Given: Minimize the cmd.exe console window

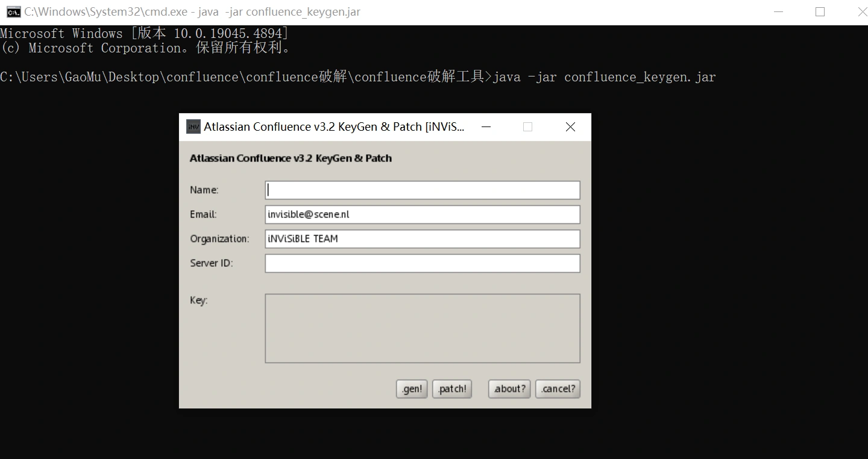Looking at the screenshot, I should pyautogui.click(x=778, y=12).
